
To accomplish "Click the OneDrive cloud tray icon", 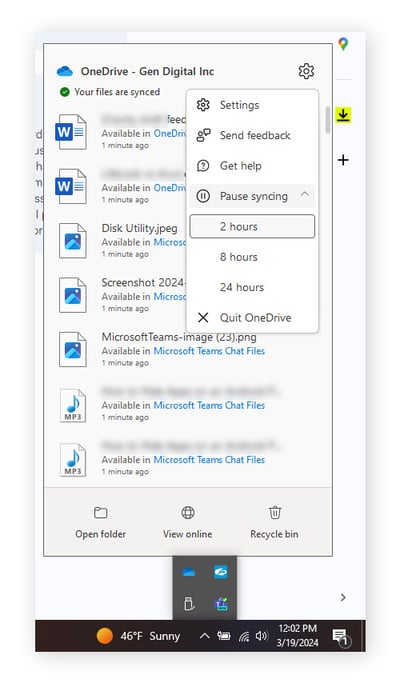I will [189, 572].
